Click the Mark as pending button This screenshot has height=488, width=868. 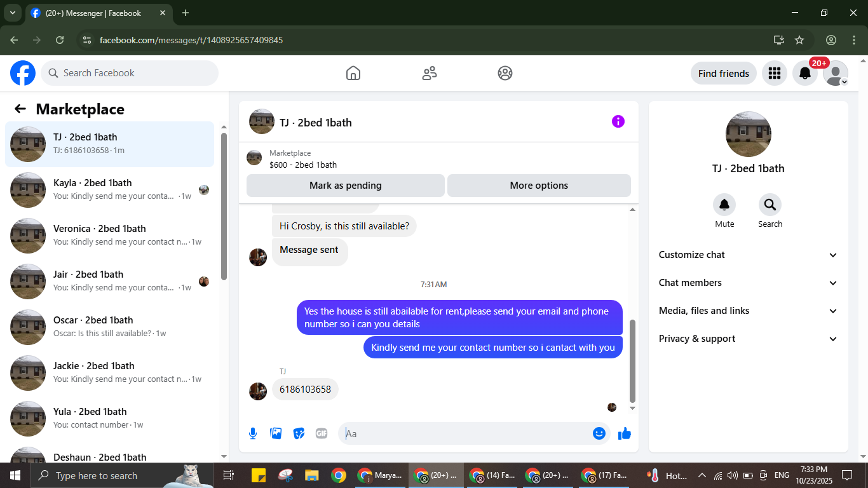point(346,186)
